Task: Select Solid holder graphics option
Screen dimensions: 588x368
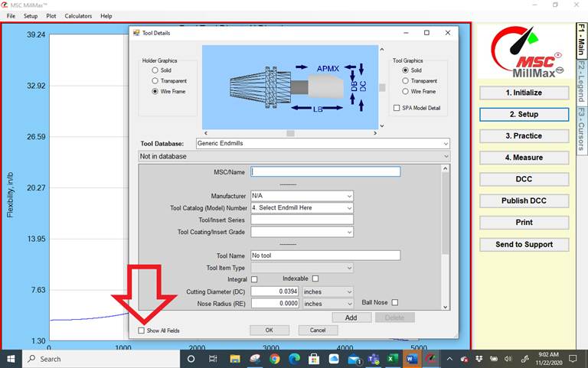Action: pos(155,70)
